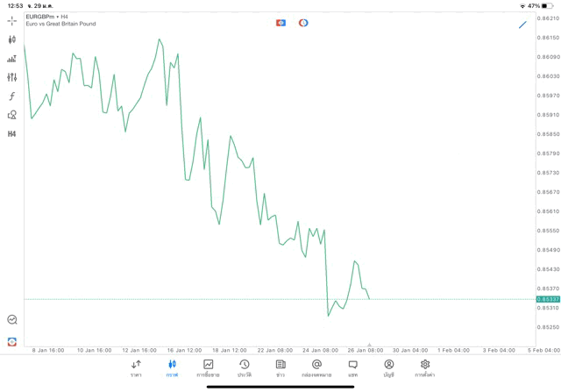Open the history (ประวัติ) tab

pos(245,367)
